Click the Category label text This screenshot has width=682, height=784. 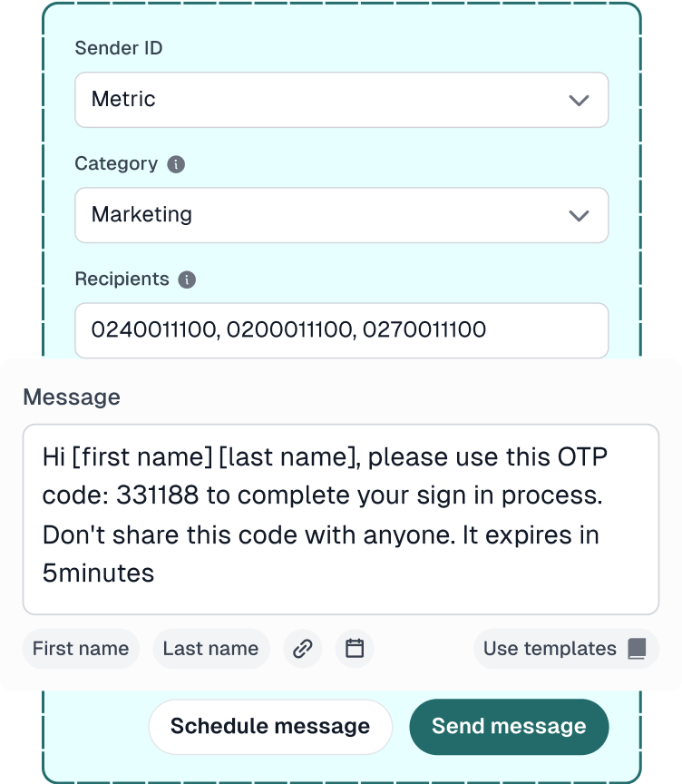pyautogui.click(x=116, y=163)
